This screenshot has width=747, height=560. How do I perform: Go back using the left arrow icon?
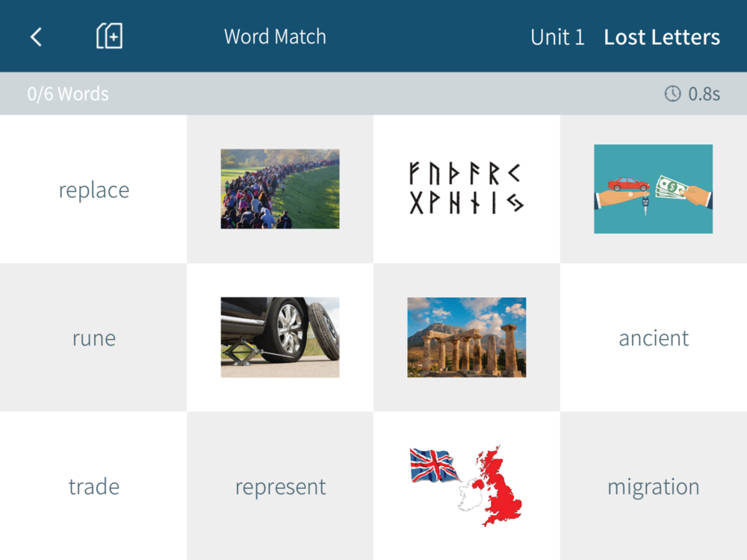pyautogui.click(x=36, y=37)
